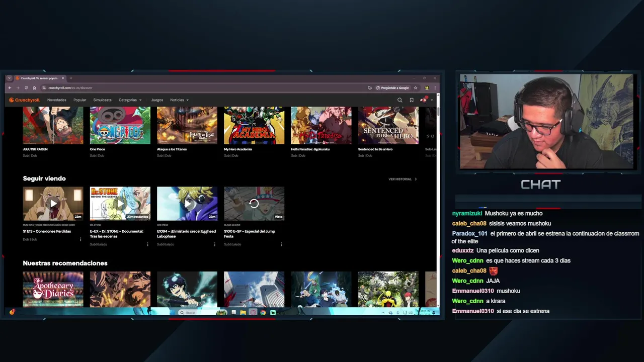Open the Chrome icon in the taskbar

(x=263, y=313)
